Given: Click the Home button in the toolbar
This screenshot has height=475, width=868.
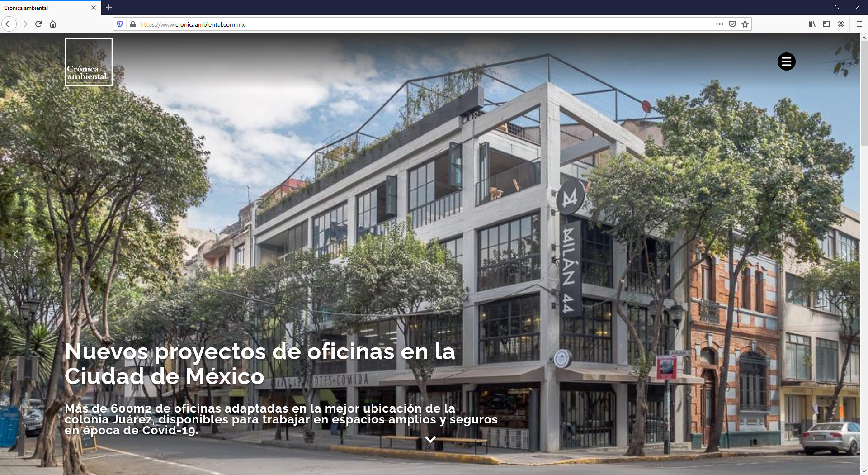Looking at the screenshot, I should 53,24.
